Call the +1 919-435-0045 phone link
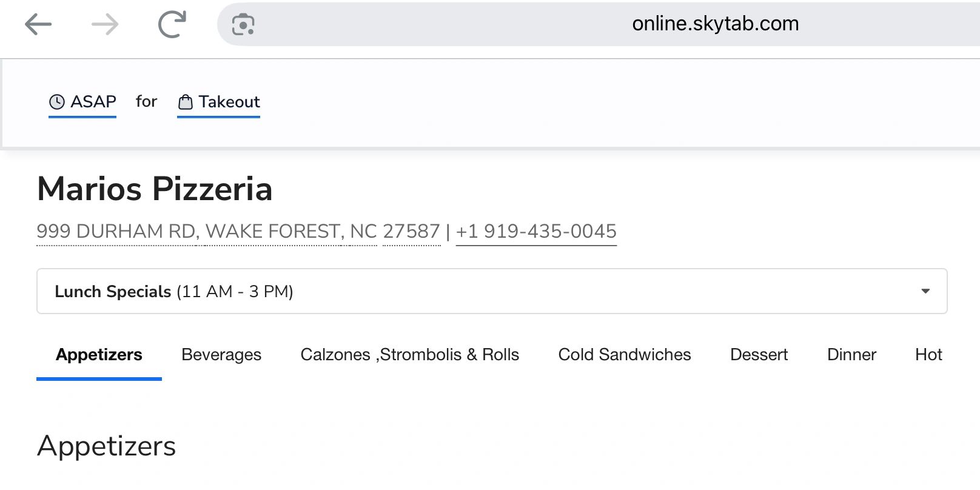 pos(536,231)
